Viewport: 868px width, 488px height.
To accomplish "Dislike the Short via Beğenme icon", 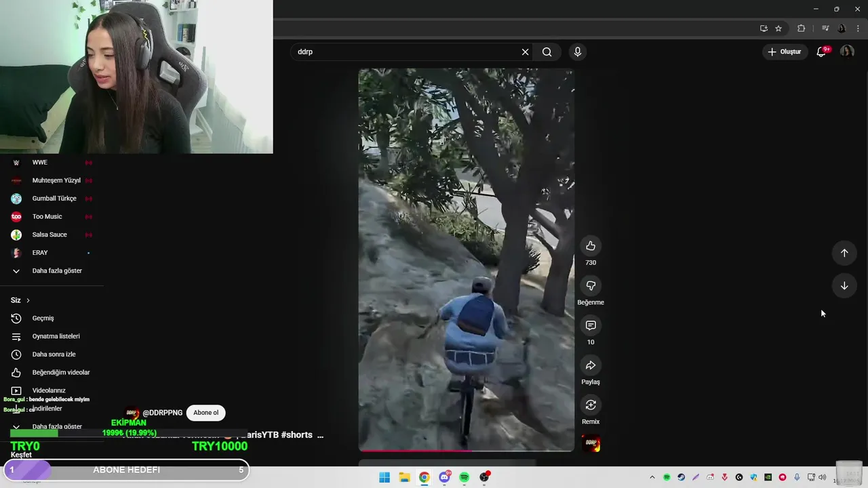I will [x=591, y=286].
